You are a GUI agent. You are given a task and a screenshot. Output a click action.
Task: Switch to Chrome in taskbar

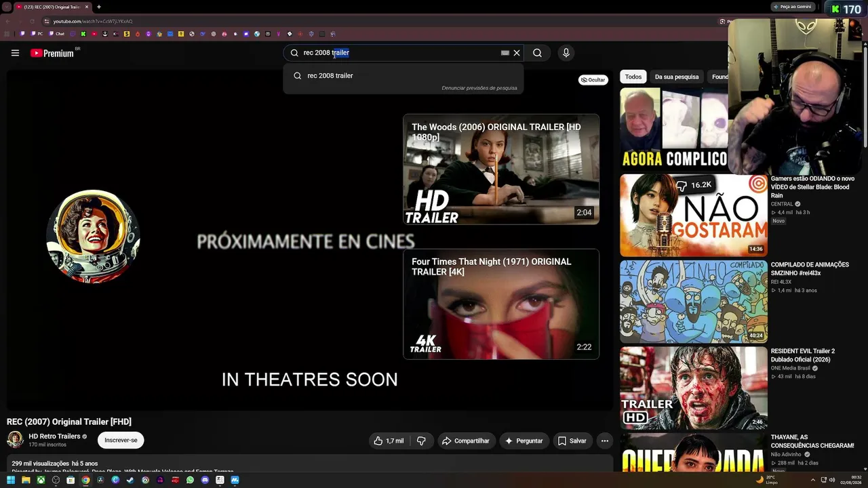85,480
